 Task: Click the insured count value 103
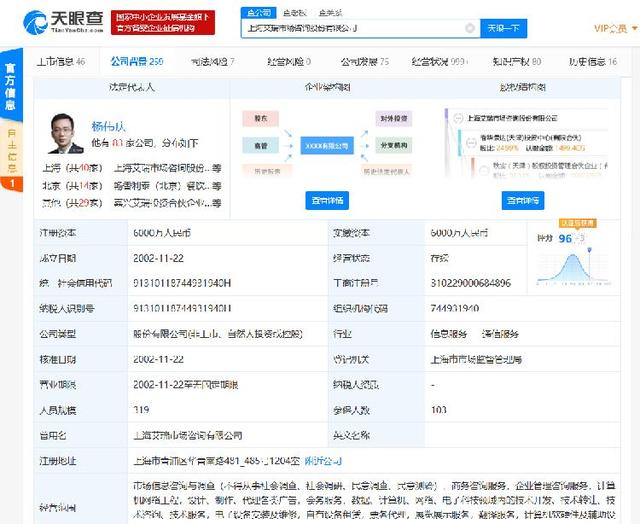(439, 410)
